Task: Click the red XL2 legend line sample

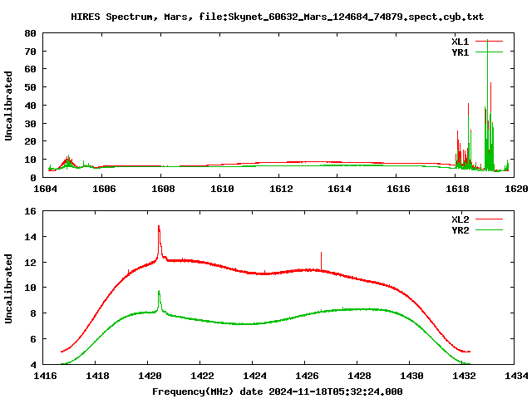Action: pyautogui.click(x=489, y=219)
